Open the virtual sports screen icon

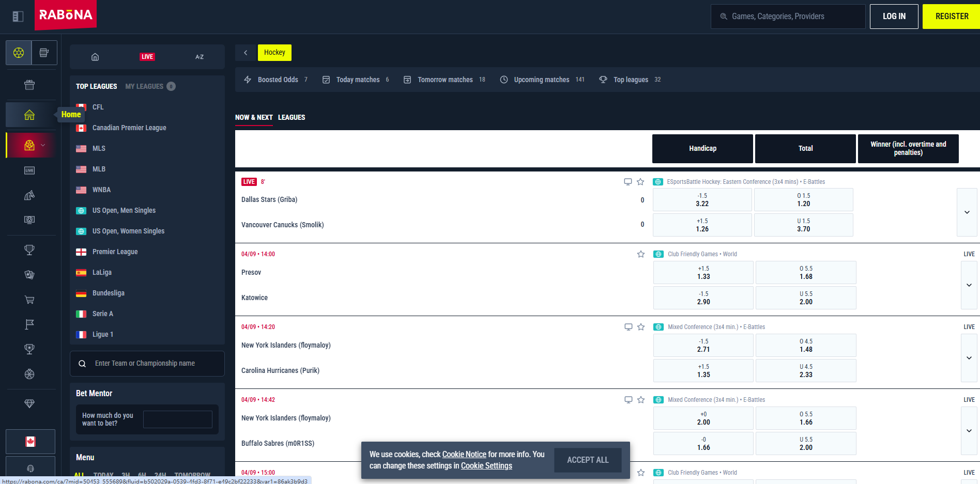(29, 220)
